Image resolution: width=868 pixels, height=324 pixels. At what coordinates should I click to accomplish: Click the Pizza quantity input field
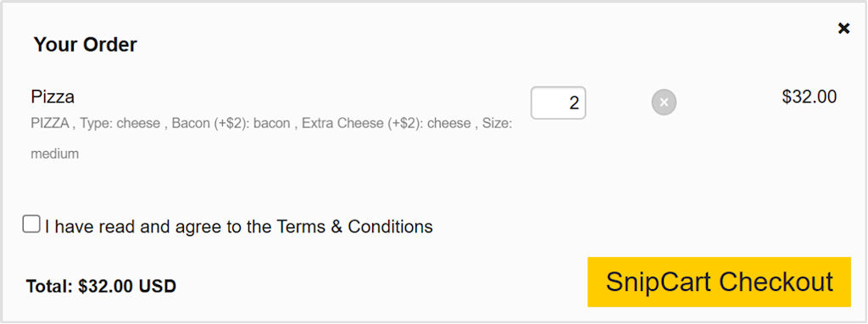pos(558,103)
